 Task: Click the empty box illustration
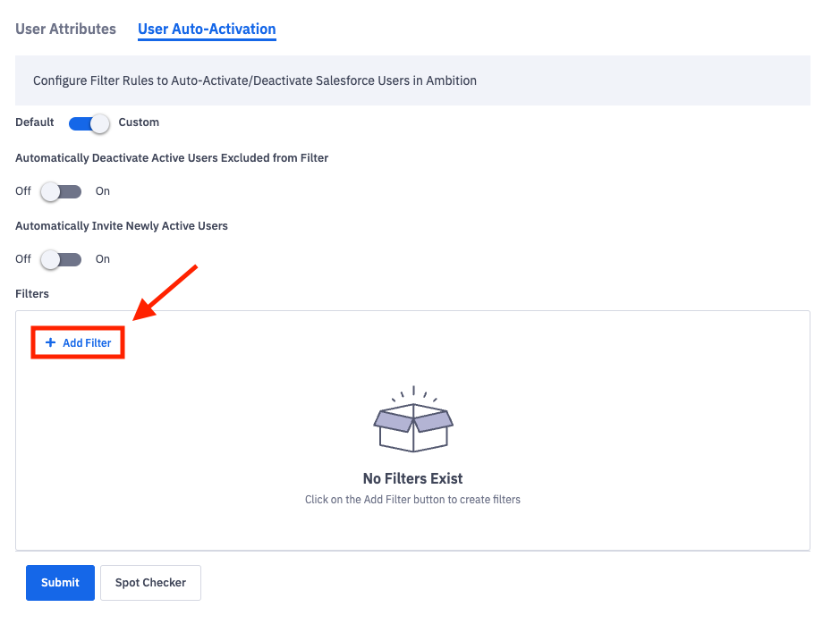tap(412, 422)
